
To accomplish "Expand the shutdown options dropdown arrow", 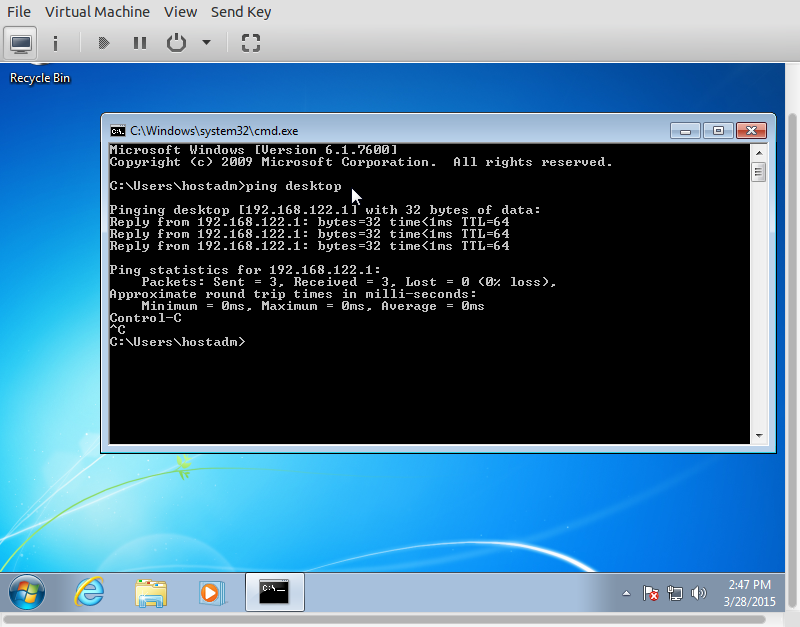I will click(x=206, y=43).
